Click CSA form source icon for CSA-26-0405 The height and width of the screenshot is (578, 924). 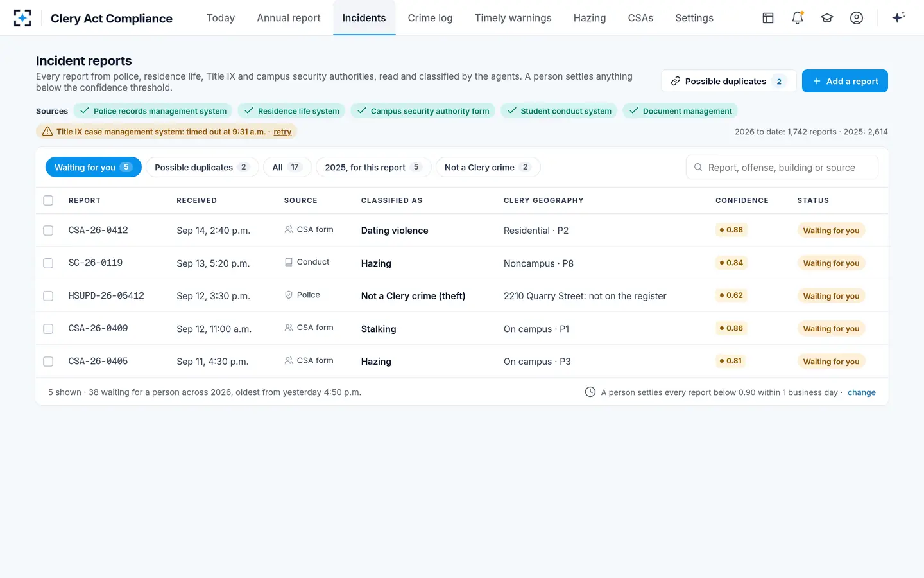(289, 360)
